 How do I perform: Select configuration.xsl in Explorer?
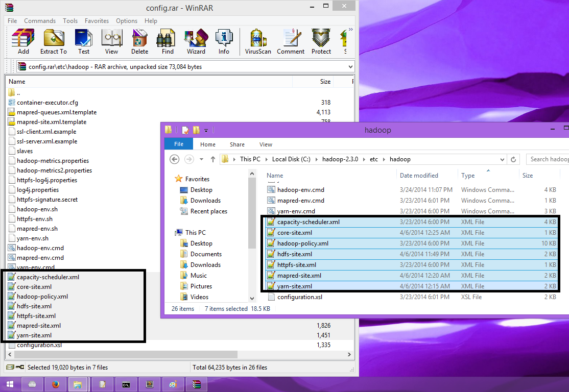(x=412, y=297)
